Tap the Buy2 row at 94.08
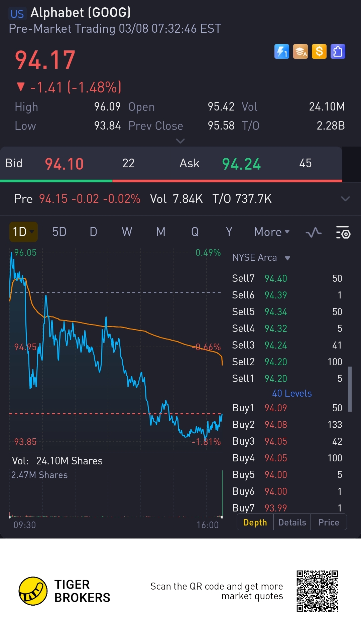 [287, 424]
